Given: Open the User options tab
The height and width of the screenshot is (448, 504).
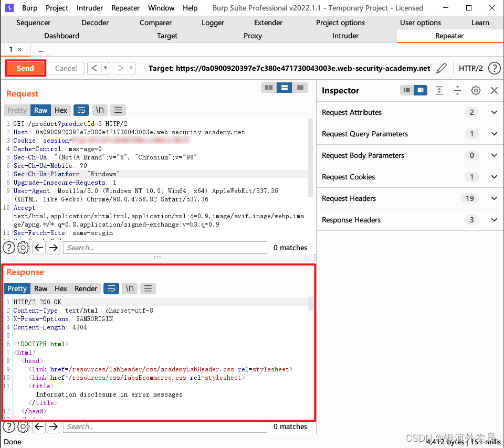Looking at the screenshot, I should click(421, 23).
